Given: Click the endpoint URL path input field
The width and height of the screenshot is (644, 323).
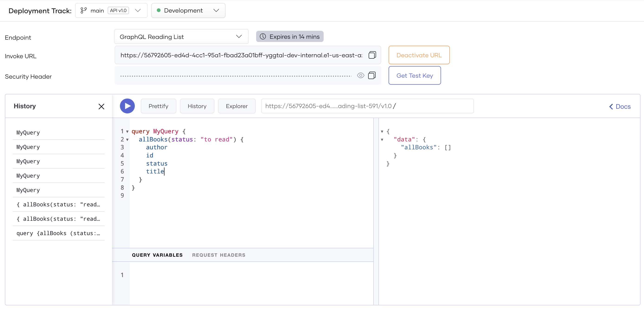Looking at the screenshot, I should [x=367, y=106].
